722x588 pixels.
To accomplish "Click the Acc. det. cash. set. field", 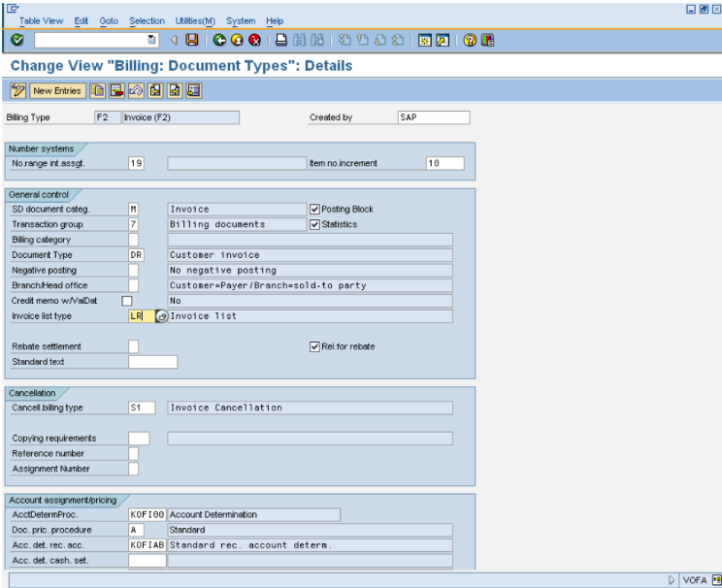I will pos(148,561).
